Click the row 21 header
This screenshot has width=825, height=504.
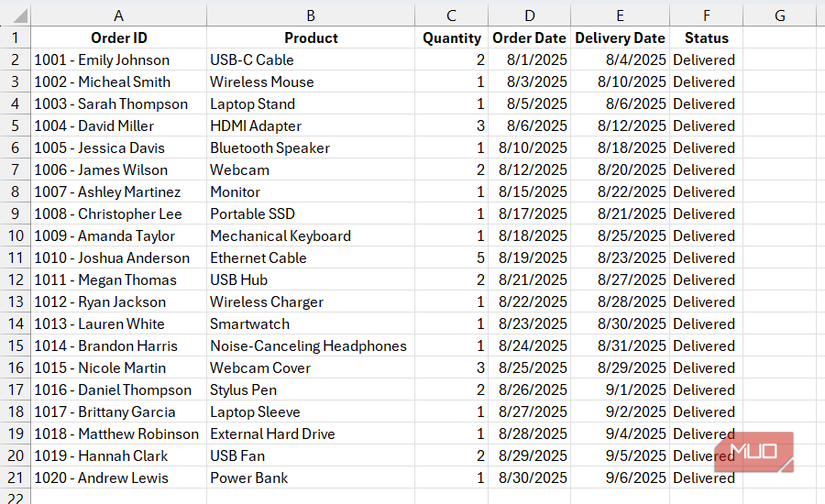(x=15, y=478)
